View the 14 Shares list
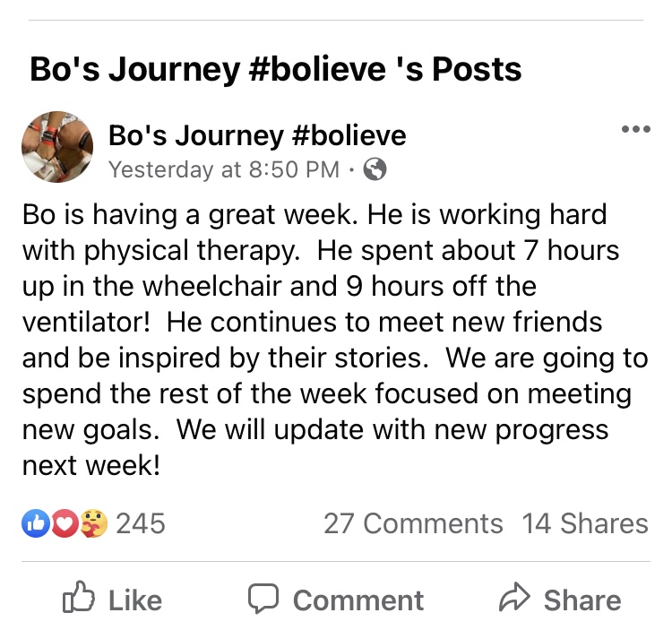This screenshot has height=630, width=672. click(x=585, y=523)
